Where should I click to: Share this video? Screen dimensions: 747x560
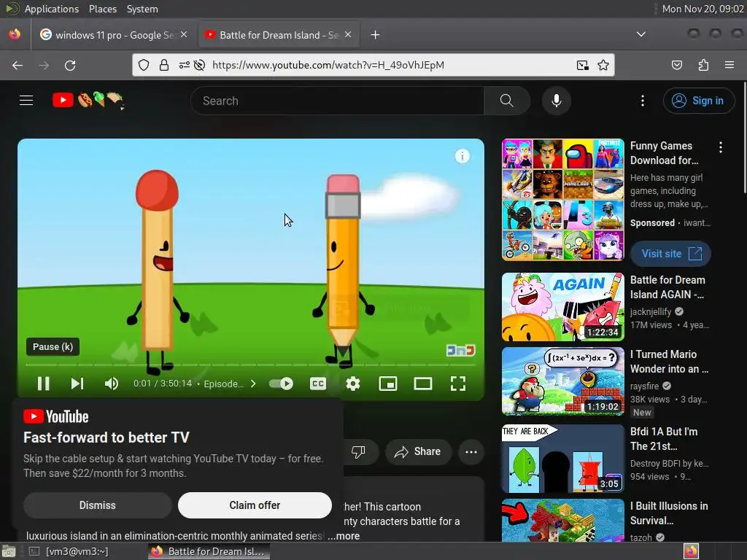[418, 451]
